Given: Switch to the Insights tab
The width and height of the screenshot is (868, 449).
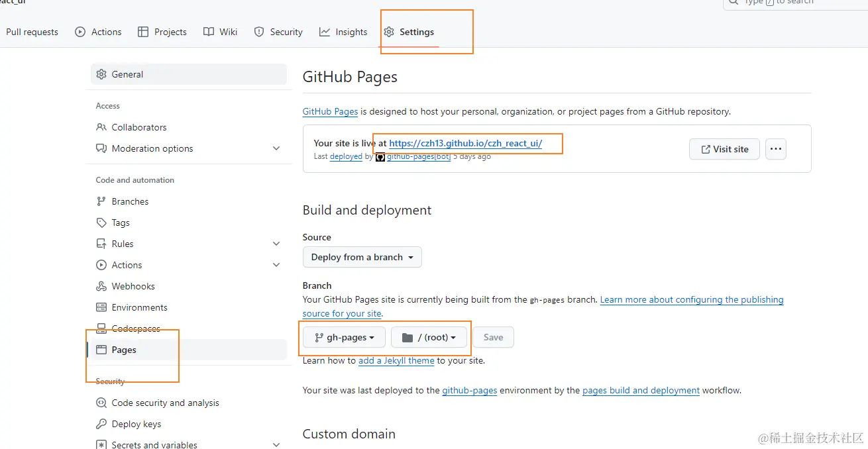Looking at the screenshot, I should pos(343,32).
